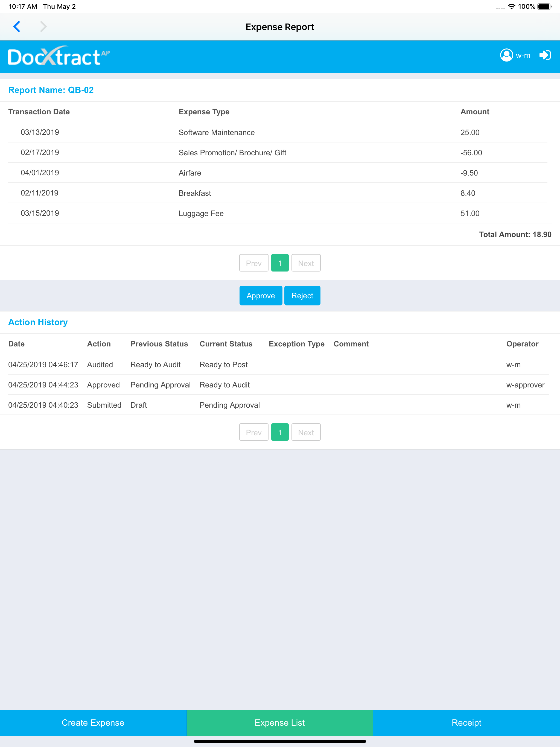The image size is (560, 747).
Task: Check the battery status icon
Action: pos(544,6)
